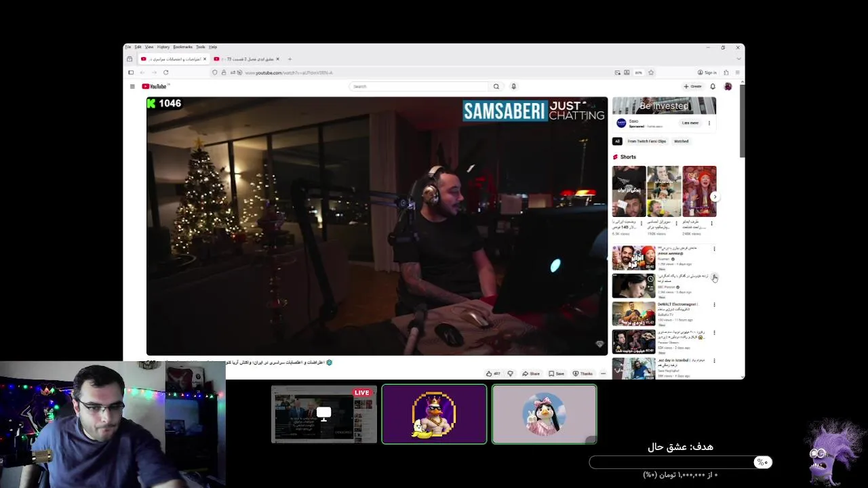Like the video with thumbs up

tap(493, 373)
